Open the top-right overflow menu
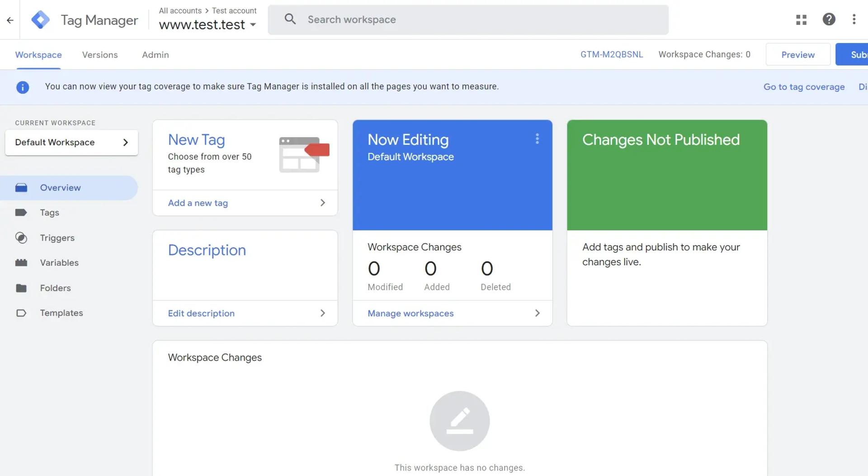Screen dimensions: 868x476 tap(854, 19)
